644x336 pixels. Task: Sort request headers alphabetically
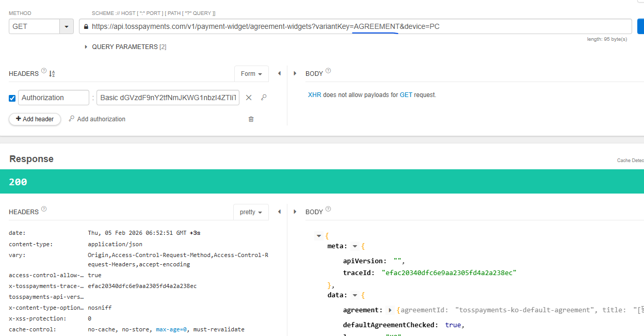point(52,74)
